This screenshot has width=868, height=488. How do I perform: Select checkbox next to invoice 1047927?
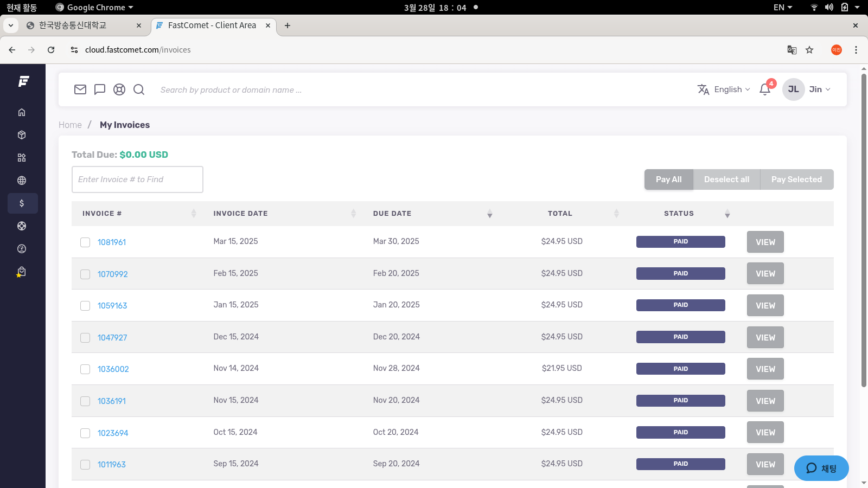(x=85, y=338)
